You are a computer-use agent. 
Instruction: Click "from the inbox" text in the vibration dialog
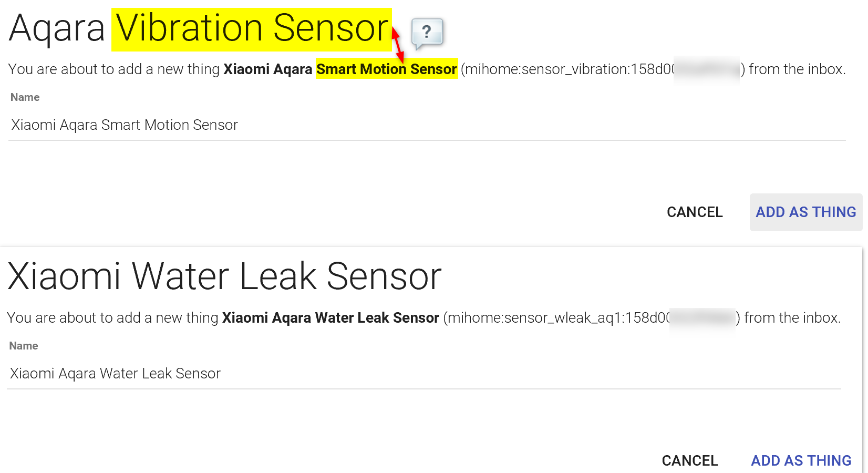797,69
